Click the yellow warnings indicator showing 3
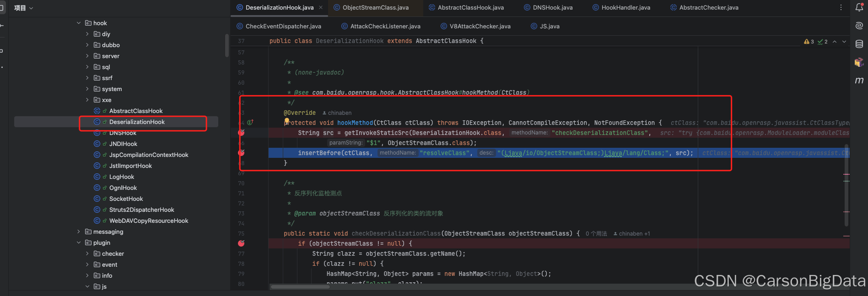Screen dimensions: 868x296 click(x=809, y=42)
